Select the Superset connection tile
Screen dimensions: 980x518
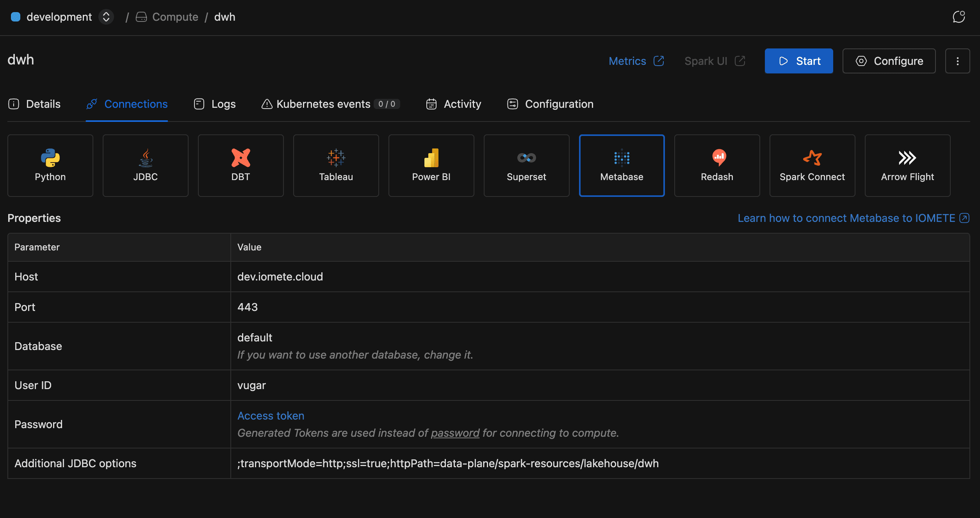pyautogui.click(x=526, y=165)
